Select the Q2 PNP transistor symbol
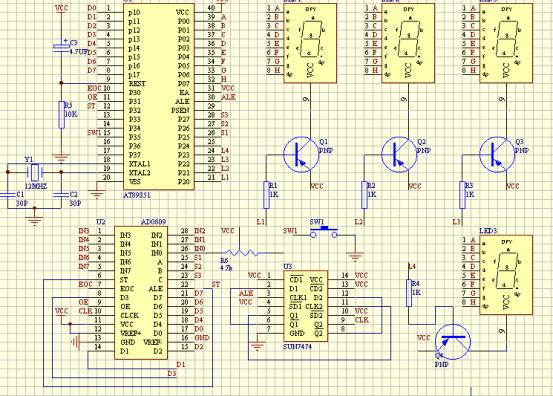Viewport: 553px width, 396px height. (399, 155)
